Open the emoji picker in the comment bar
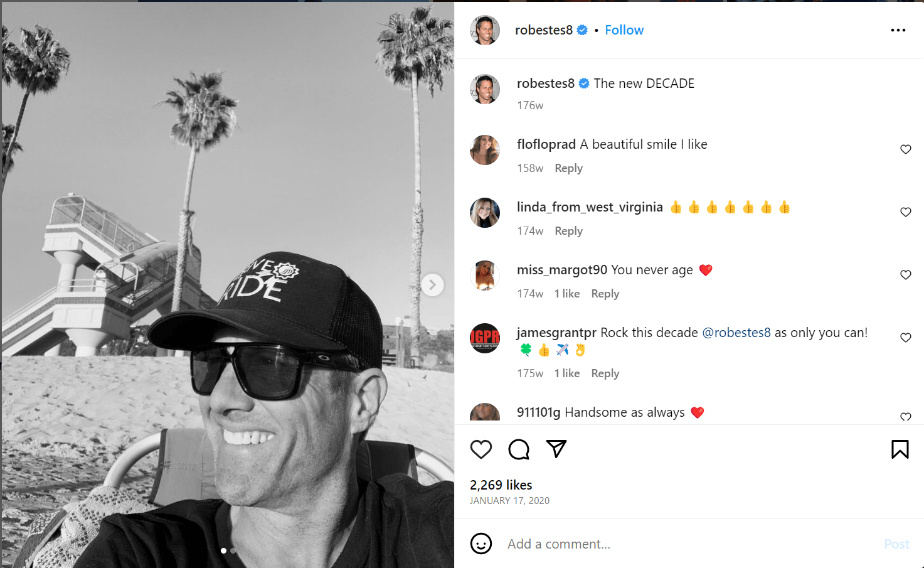This screenshot has width=924, height=568. pyautogui.click(x=481, y=544)
